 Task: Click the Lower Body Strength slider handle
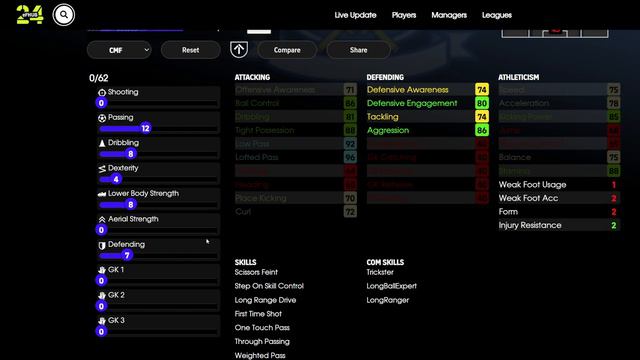[131, 204]
